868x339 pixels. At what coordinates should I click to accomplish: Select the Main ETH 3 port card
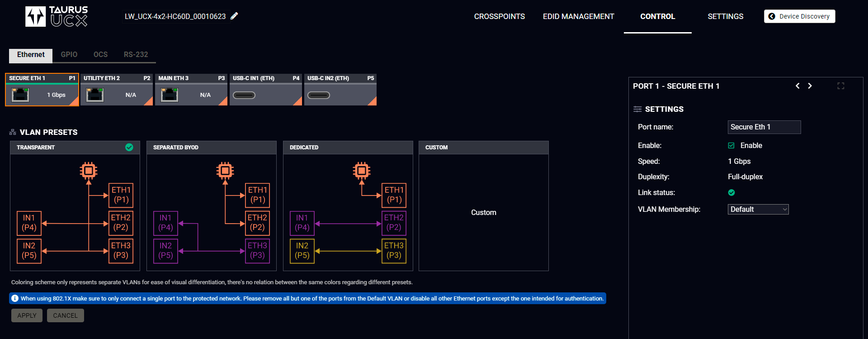[x=191, y=90]
